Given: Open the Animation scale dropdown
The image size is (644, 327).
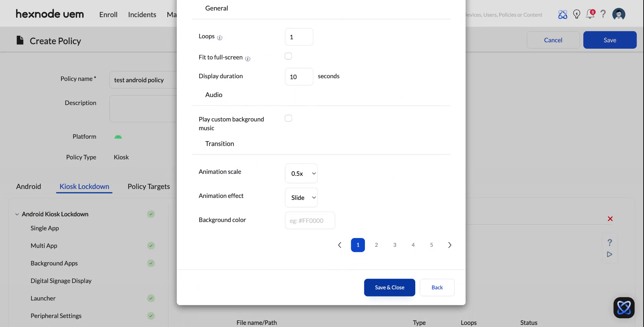Looking at the screenshot, I should click(301, 173).
